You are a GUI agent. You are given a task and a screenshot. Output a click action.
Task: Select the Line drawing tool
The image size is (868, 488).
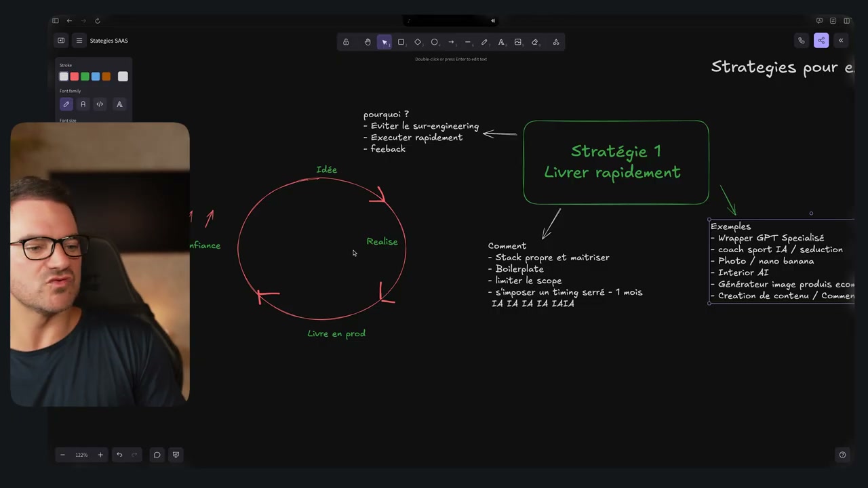pyautogui.click(x=468, y=42)
